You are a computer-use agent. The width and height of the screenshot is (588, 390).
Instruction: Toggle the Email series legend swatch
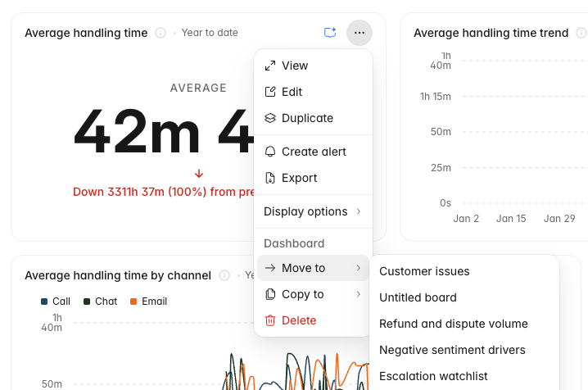(x=133, y=302)
